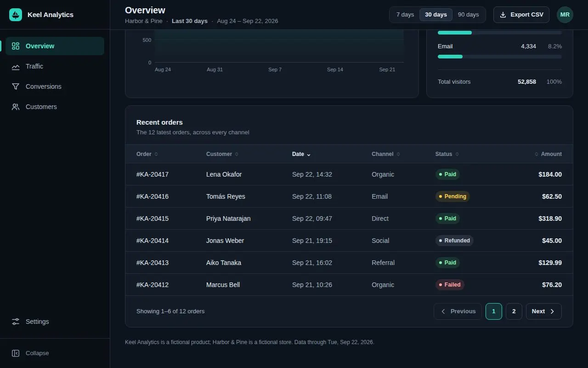This screenshot has height=368, width=588.
Task: Click the Next pagination button
Action: [x=544, y=311]
